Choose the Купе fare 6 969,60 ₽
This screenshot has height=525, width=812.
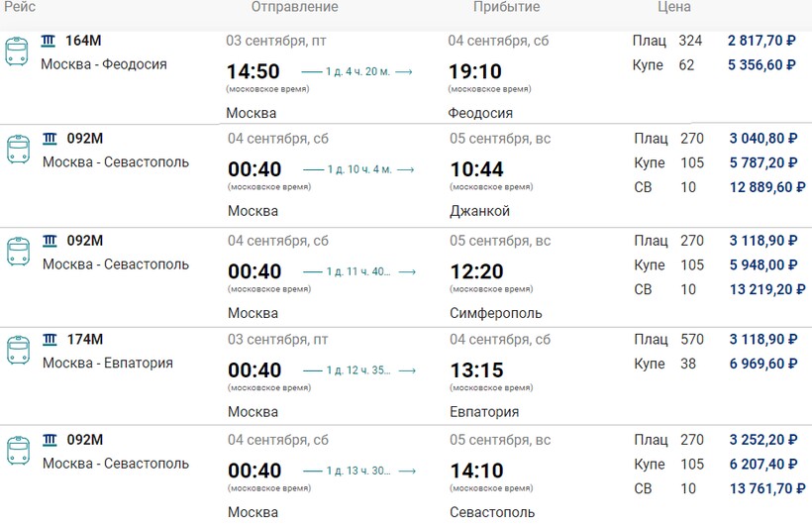(x=761, y=364)
